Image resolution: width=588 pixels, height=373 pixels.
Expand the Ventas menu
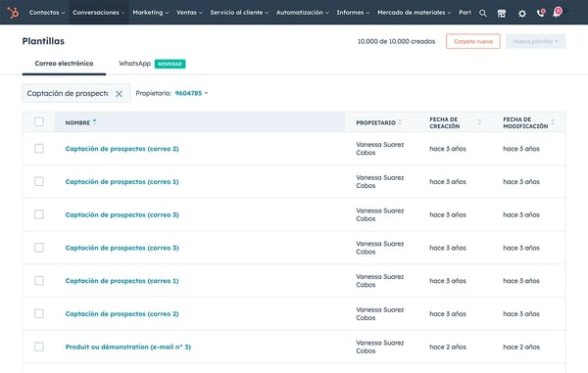pos(189,13)
